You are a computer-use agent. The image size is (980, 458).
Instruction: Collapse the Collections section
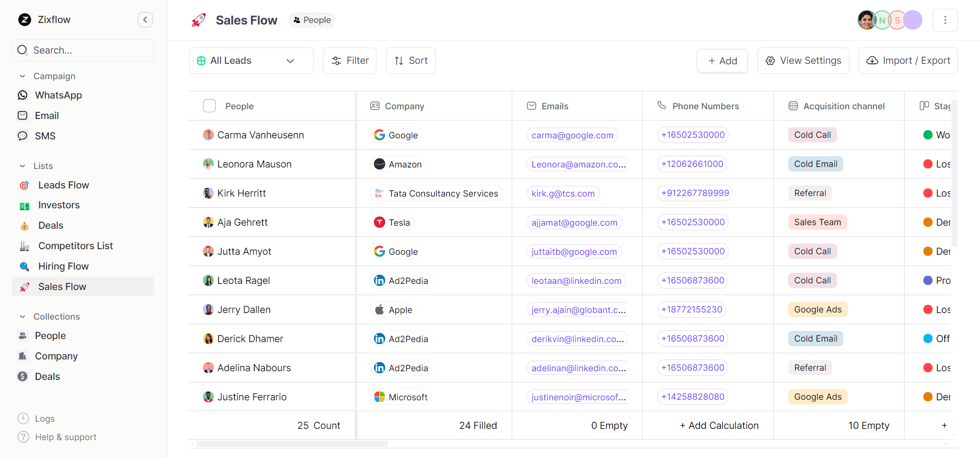(x=22, y=317)
